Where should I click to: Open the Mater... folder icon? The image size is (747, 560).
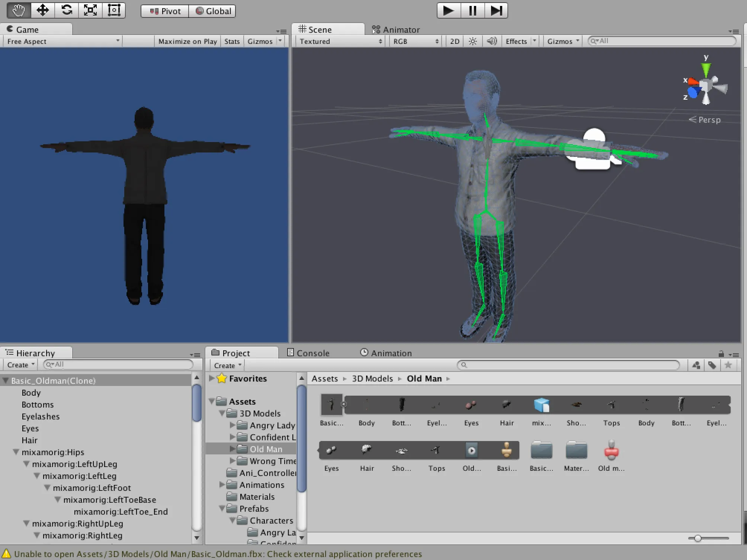tap(576, 451)
